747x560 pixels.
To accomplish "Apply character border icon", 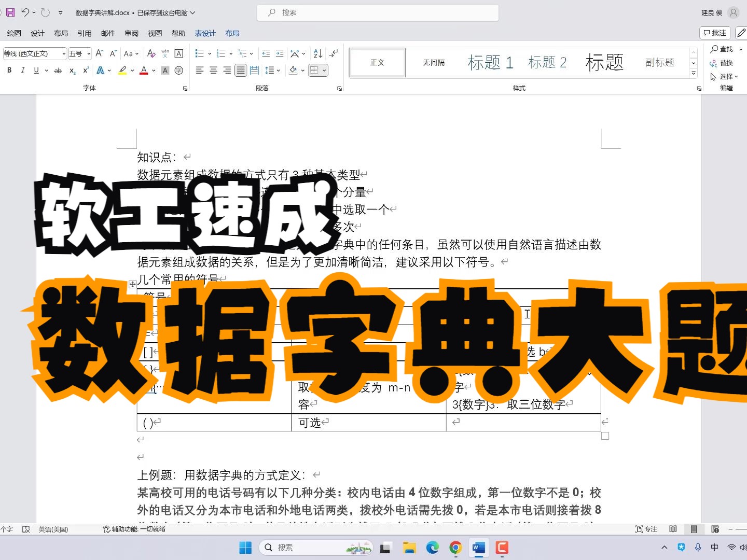I will click(x=179, y=53).
